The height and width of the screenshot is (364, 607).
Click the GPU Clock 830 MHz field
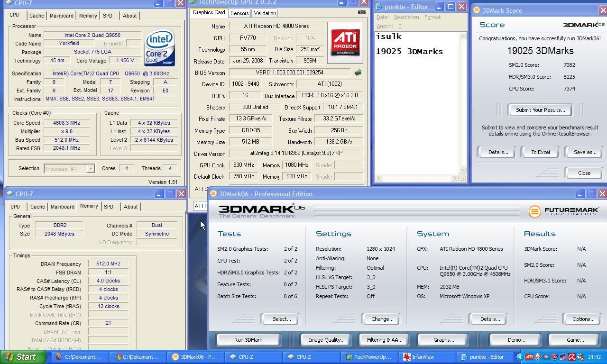[x=244, y=165]
